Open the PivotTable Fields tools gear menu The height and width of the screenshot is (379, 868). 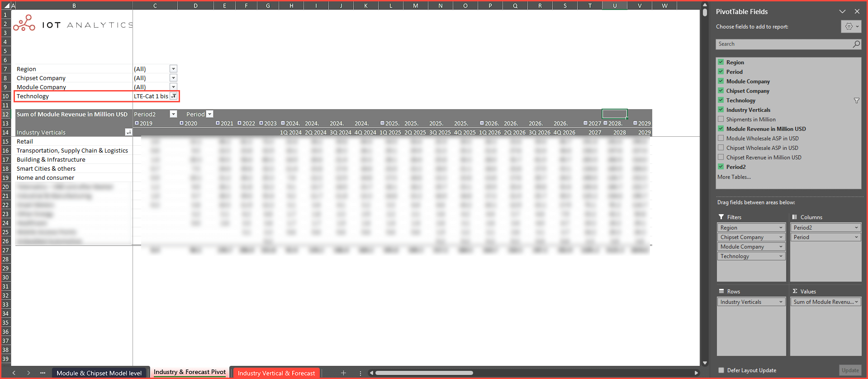[x=851, y=27]
